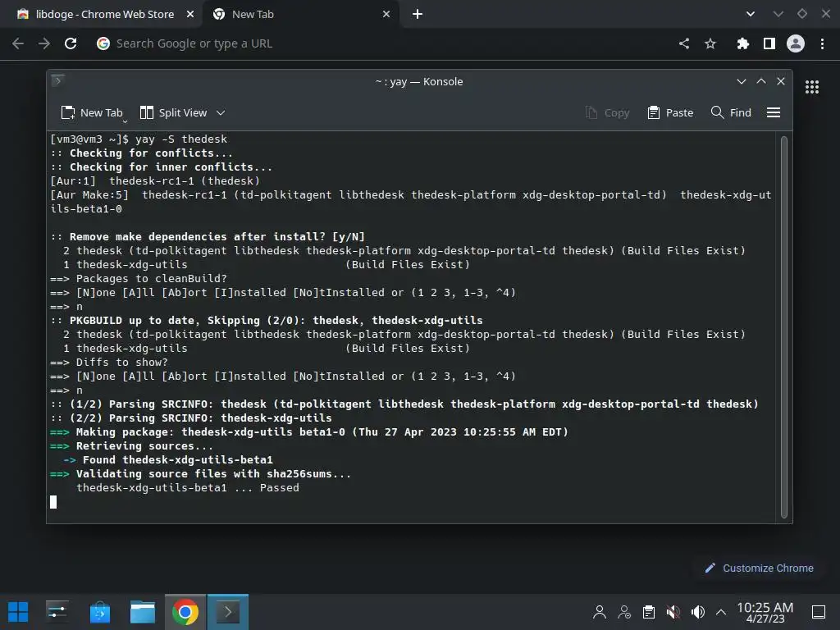Share this page icon in Chrome
This screenshot has width=840, height=630.
tap(684, 43)
